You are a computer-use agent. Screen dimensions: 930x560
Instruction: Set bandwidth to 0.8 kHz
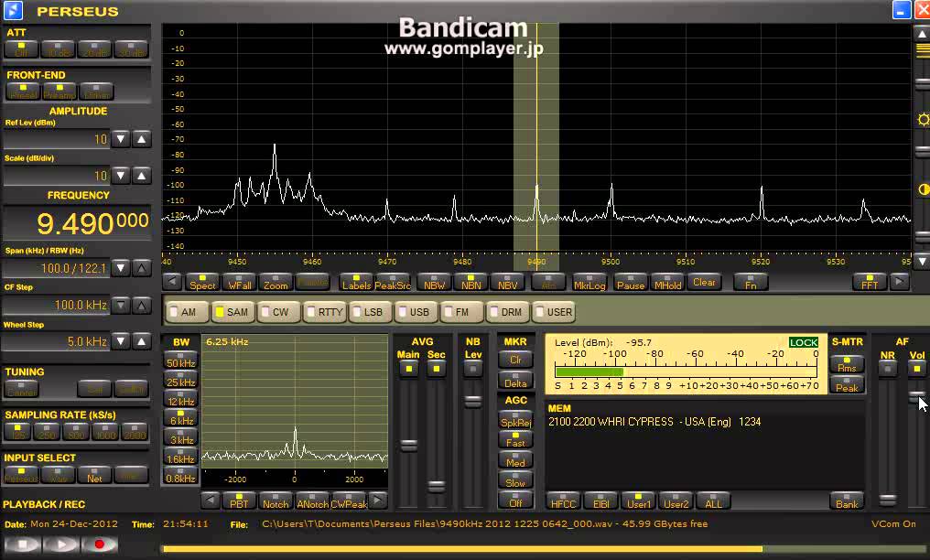pos(181,476)
